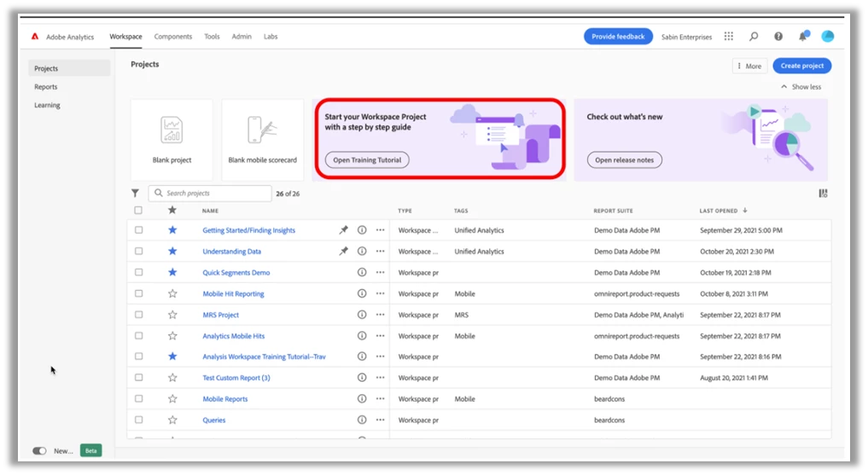Collapse the banner with Show less
Viewport: 868px width, 475px height.
pos(801,87)
